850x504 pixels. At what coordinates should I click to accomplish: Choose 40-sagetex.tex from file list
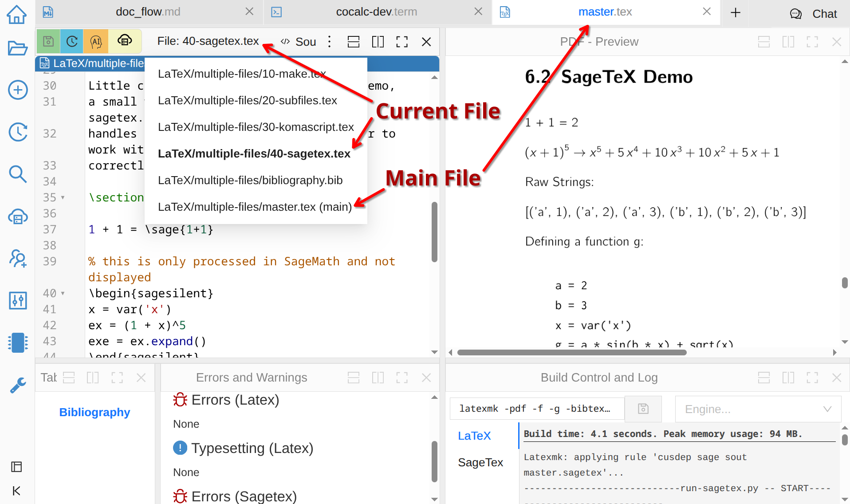point(256,154)
